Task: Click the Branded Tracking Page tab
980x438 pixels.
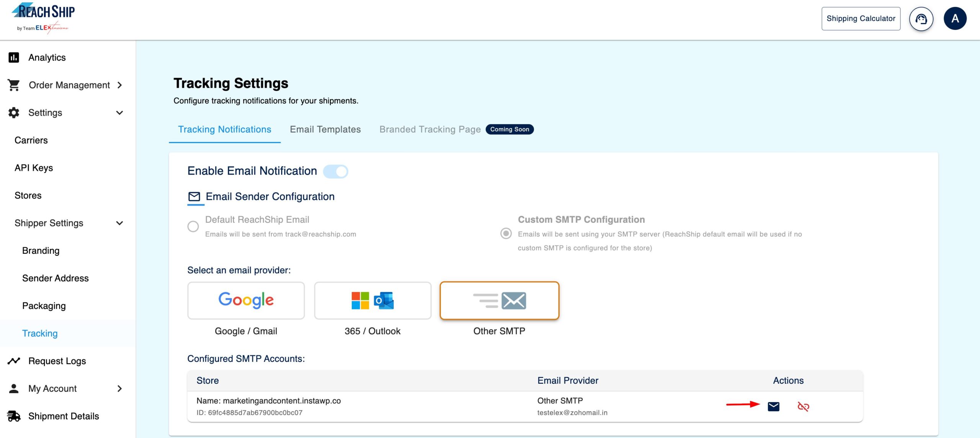Action: [x=430, y=129]
